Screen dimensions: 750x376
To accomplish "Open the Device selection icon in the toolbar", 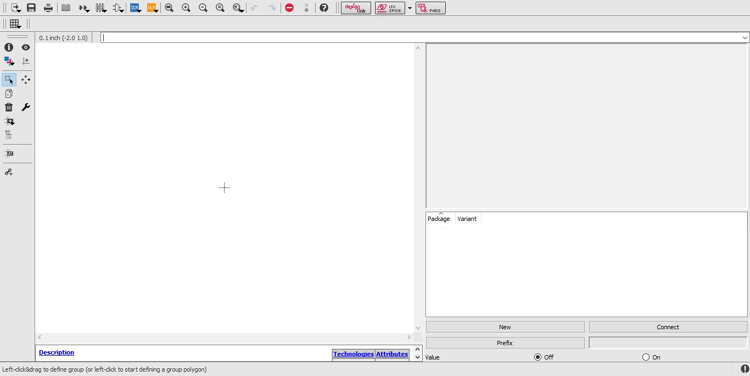I will [x=84, y=8].
